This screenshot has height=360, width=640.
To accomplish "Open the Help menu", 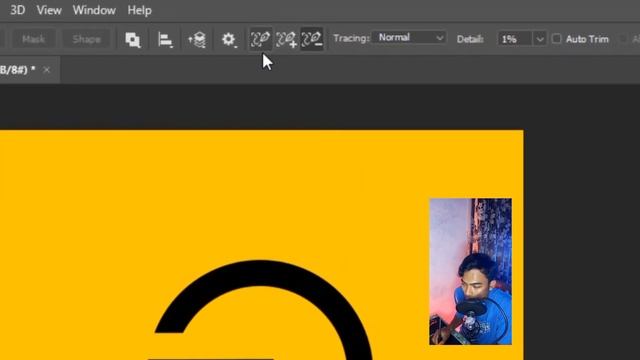I will click(139, 10).
